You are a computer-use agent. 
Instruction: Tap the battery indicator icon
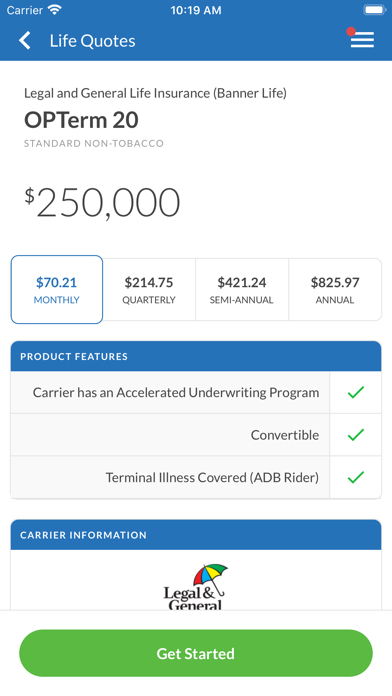click(375, 10)
